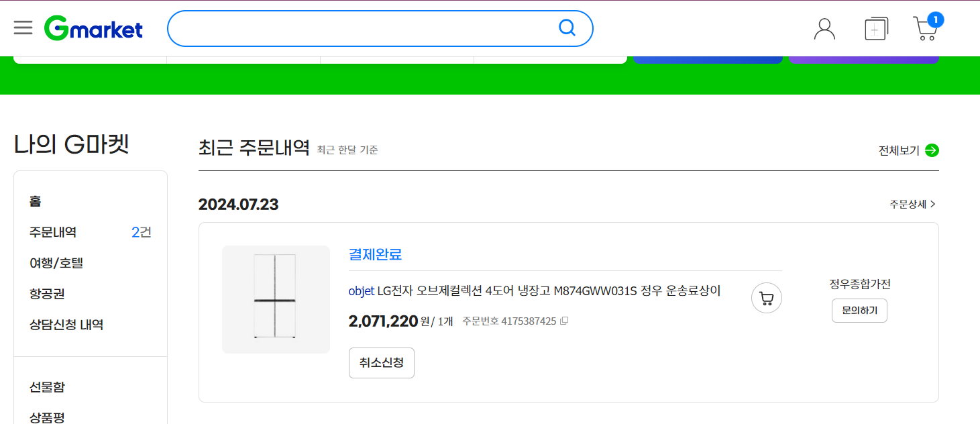
Task: Click the search magnifier icon
Action: [567, 28]
